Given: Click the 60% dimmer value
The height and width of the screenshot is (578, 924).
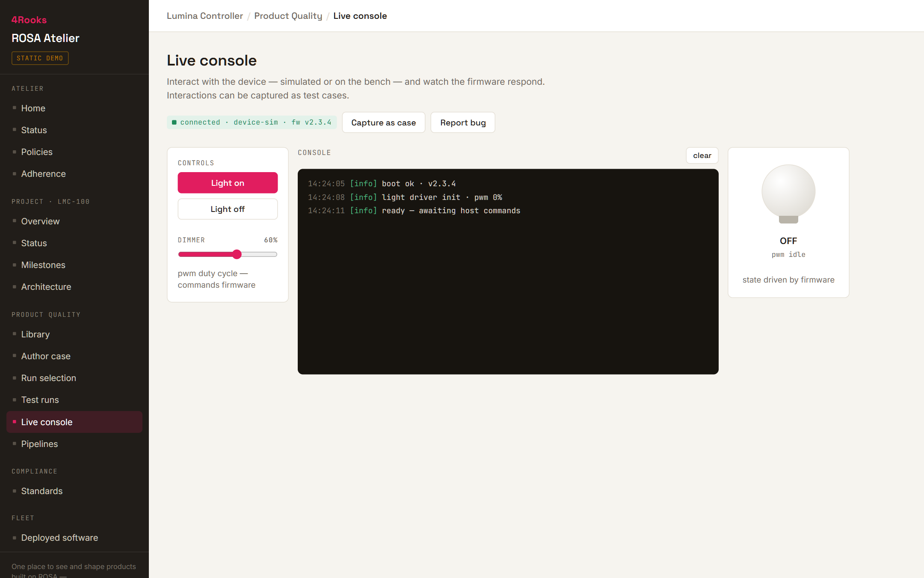Looking at the screenshot, I should coord(270,240).
